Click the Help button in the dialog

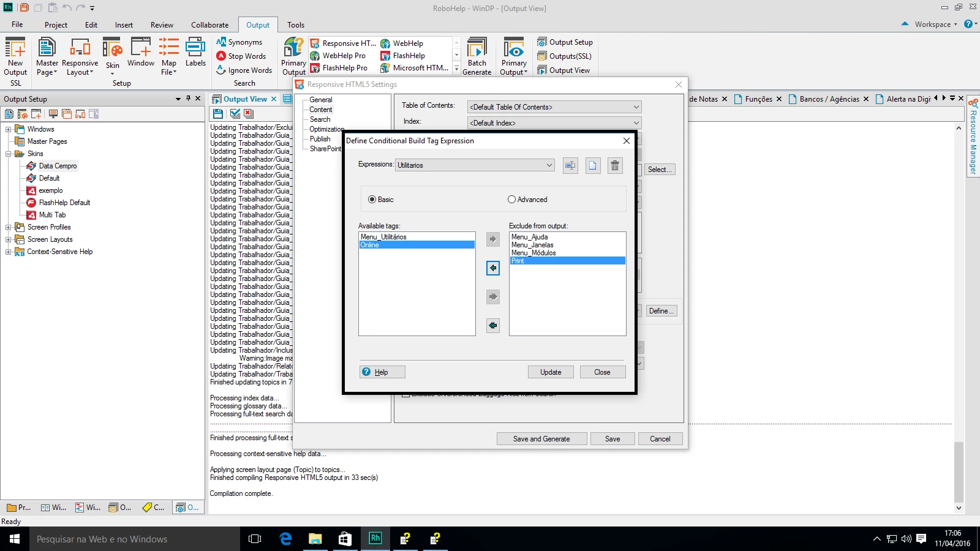pyautogui.click(x=382, y=372)
